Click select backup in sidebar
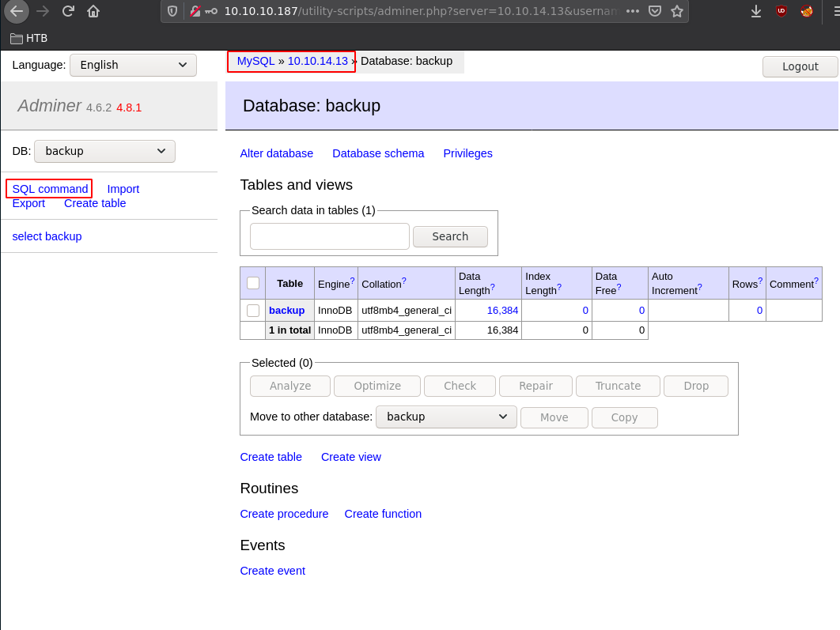840x630 pixels. click(x=47, y=236)
